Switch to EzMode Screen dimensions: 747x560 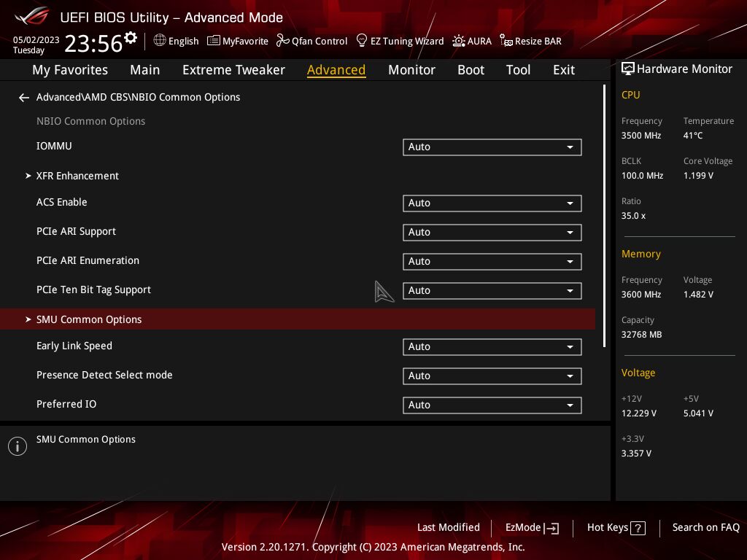(x=532, y=528)
